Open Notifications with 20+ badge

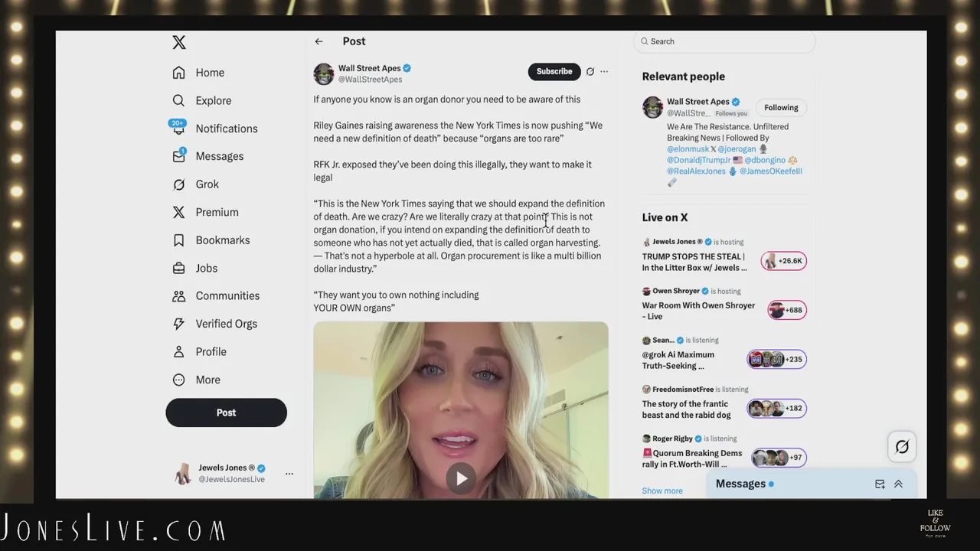214,129
